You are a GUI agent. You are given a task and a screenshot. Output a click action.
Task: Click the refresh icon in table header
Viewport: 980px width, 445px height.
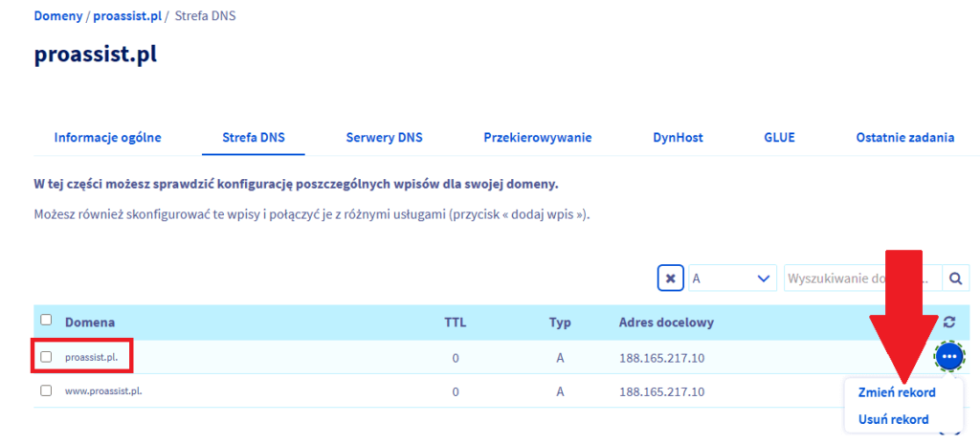(x=948, y=323)
